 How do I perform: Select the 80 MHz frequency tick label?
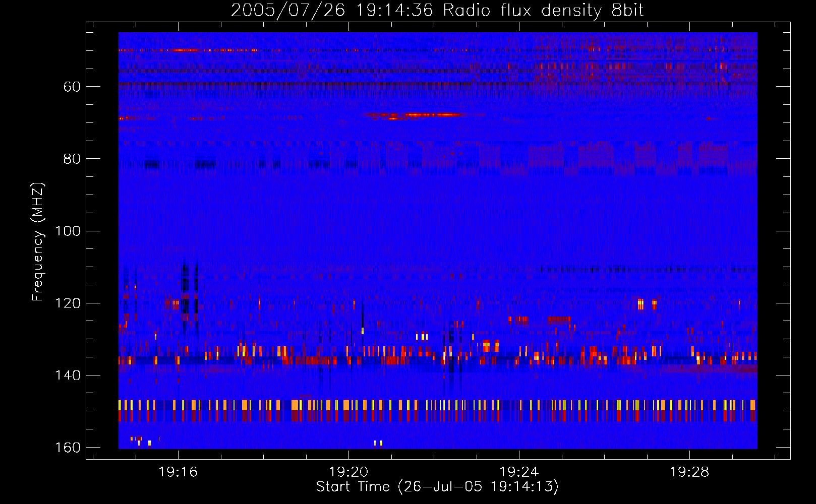click(72, 159)
